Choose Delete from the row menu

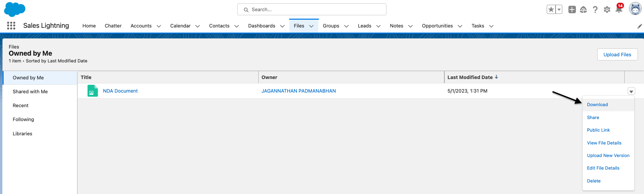[x=608, y=181]
